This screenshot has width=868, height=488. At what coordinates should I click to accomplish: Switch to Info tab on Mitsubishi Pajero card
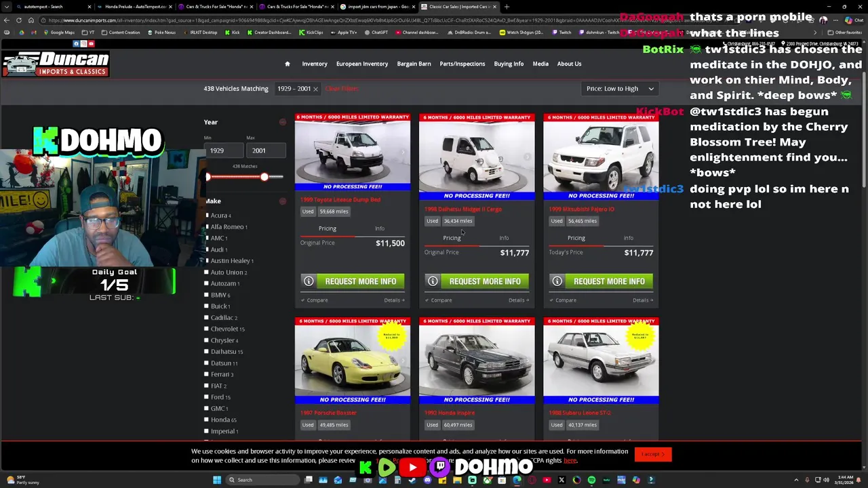[x=629, y=238]
